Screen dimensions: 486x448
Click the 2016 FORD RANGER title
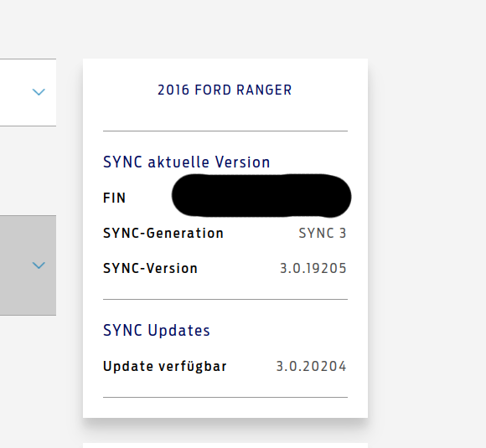point(225,90)
